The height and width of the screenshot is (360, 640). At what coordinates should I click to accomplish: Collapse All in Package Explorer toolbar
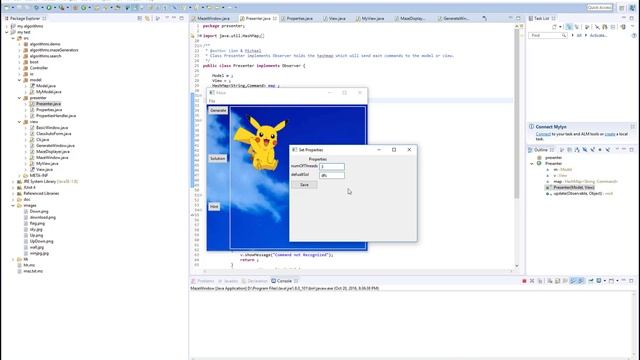click(140, 18)
